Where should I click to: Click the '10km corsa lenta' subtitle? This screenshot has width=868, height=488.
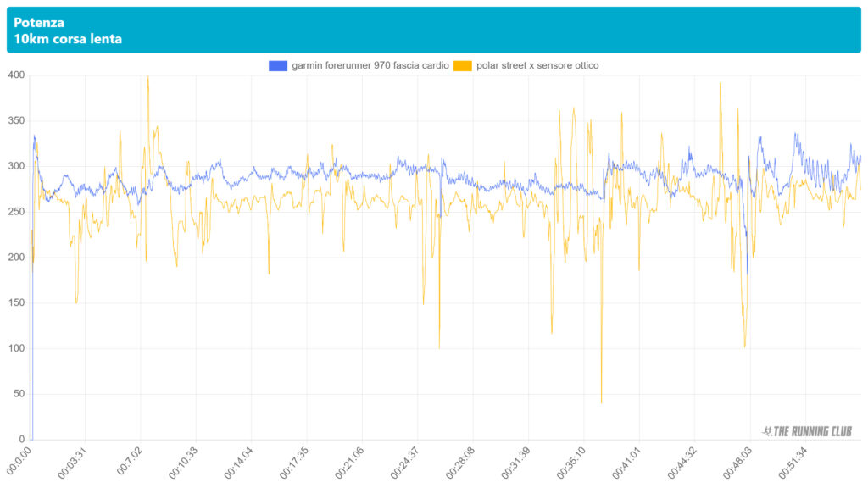pos(68,39)
